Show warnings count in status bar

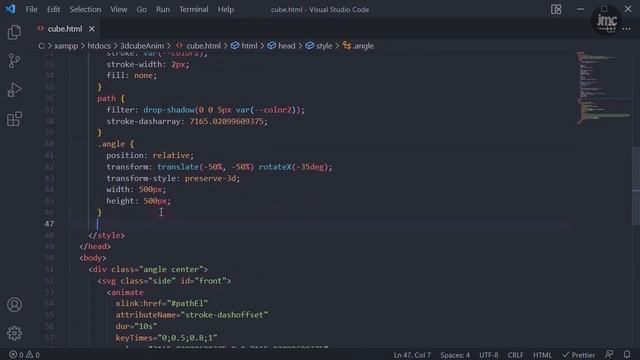33,355
